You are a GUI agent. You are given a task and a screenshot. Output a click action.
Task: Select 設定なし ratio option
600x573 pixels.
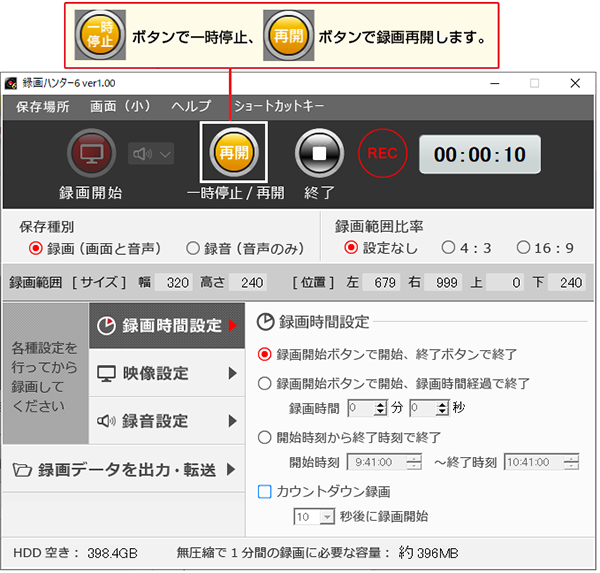[381, 248]
